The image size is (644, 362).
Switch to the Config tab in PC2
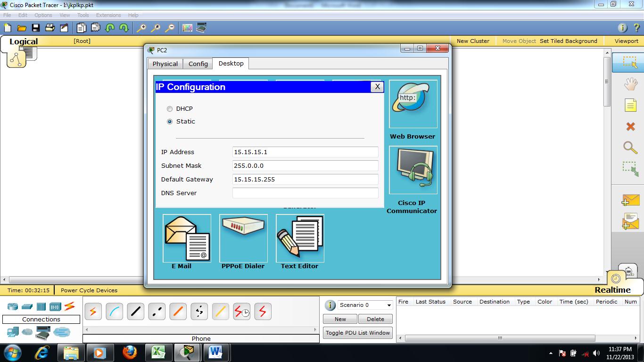tap(198, 64)
